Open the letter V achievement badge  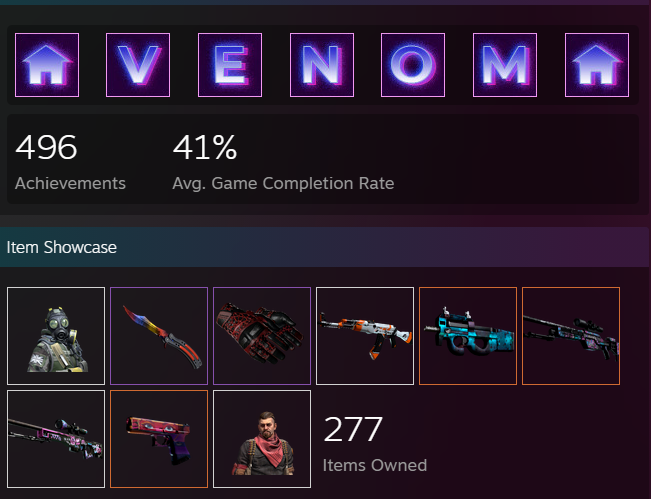138,65
